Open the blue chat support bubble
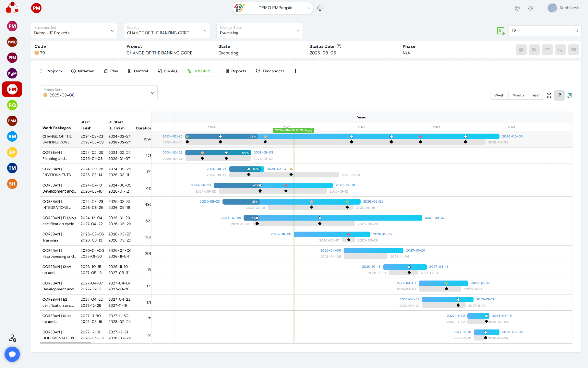The width and height of the screenshot is (588, 368). 12,354
